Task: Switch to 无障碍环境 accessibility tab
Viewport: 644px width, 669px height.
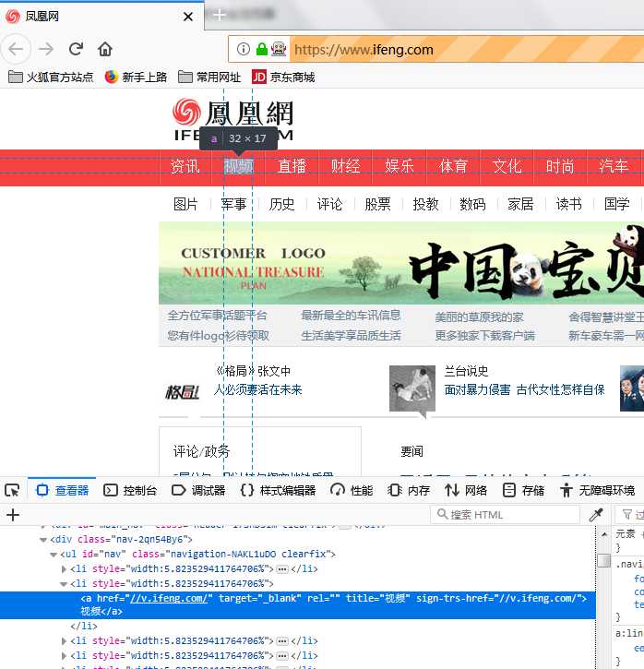Action: 598,490
